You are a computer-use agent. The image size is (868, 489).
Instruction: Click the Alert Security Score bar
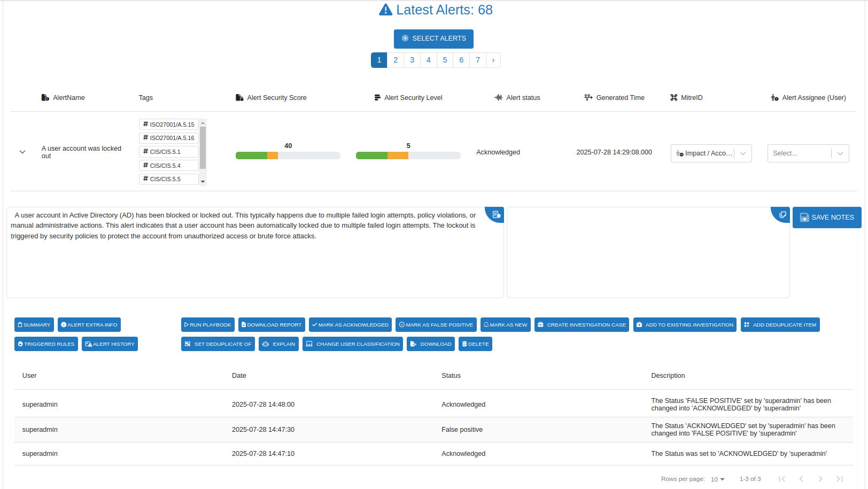pos(288,156)
